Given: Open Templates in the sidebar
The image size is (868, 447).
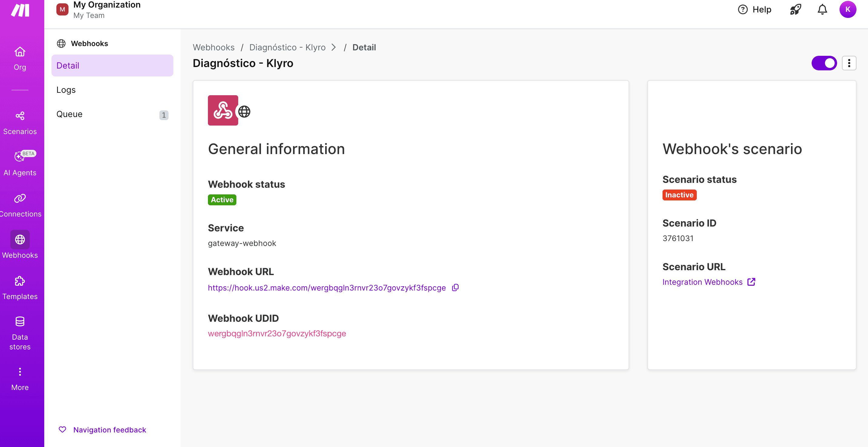Looking at the screenshot, I should (x=20, y=287).
